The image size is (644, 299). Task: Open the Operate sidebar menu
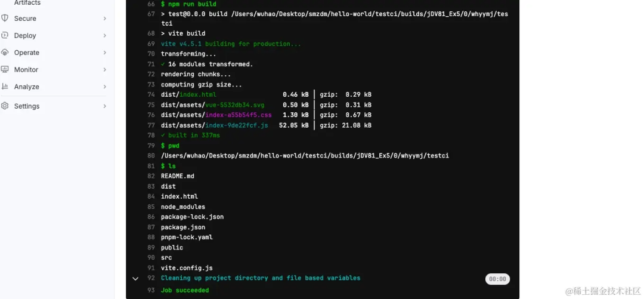click(27, 53)
